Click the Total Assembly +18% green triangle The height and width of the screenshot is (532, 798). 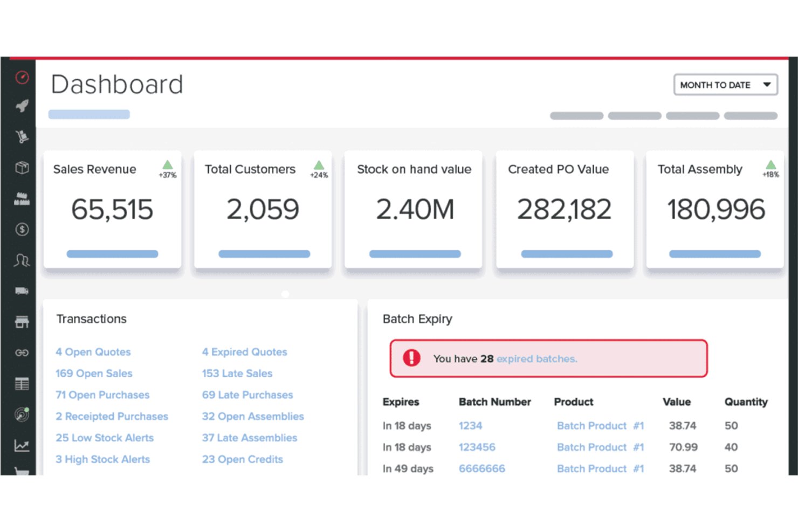(x=771, y=165)
